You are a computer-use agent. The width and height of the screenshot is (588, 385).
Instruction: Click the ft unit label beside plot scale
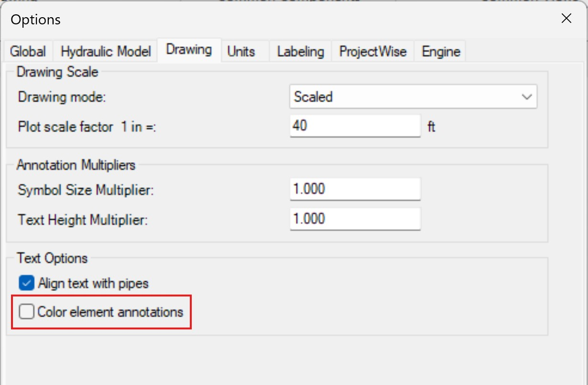[431, 127]
